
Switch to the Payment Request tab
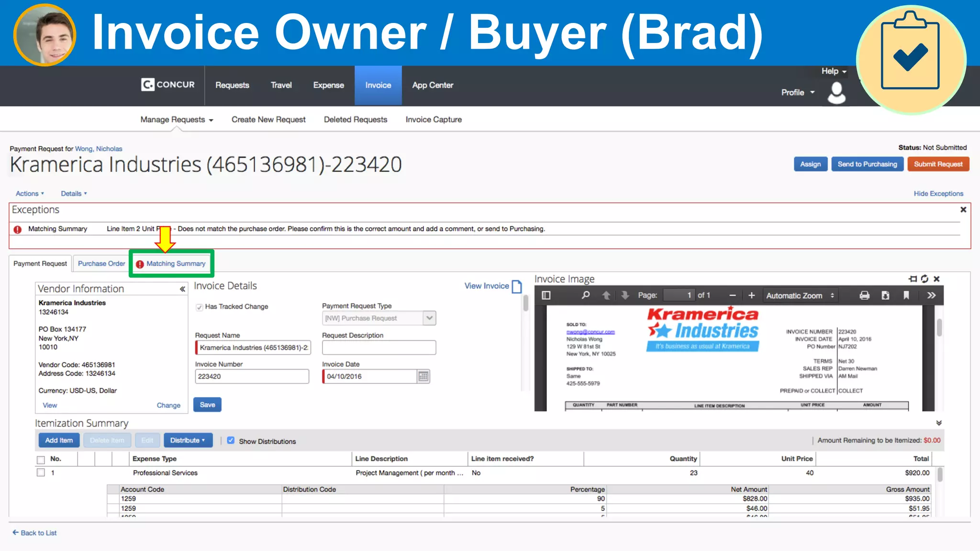(40, 264)
